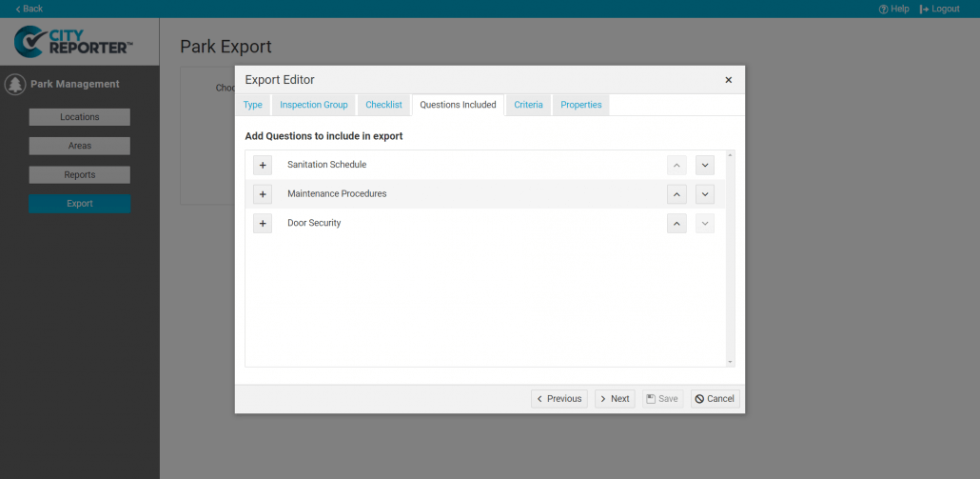This screenshot has width=980, height=479.
Task: Move Sanitation Schedule down one position
Action: [x=704, y=165]
